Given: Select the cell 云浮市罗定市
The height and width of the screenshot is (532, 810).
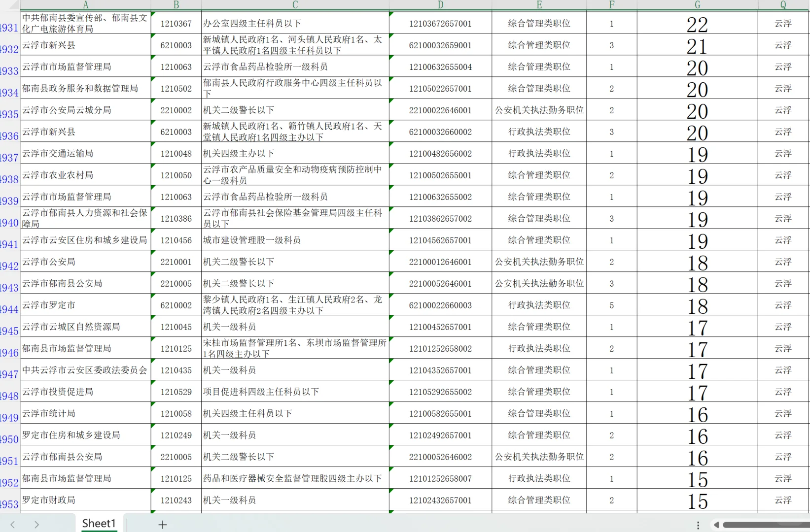Looking at the screenshot, I should [85, 305].
